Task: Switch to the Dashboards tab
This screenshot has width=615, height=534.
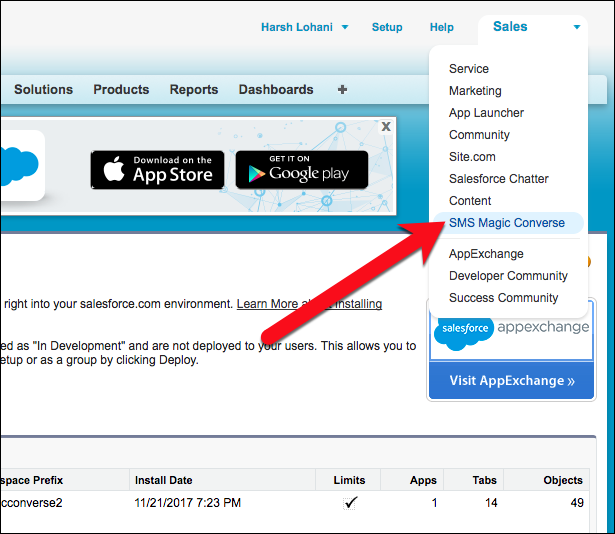Action: click(276, 89)
